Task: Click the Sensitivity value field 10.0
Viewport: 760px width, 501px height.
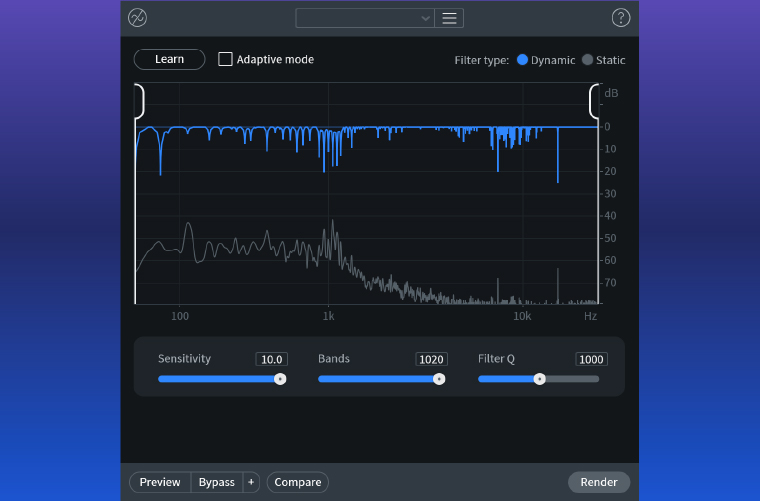Action: (x=271, y=359)
